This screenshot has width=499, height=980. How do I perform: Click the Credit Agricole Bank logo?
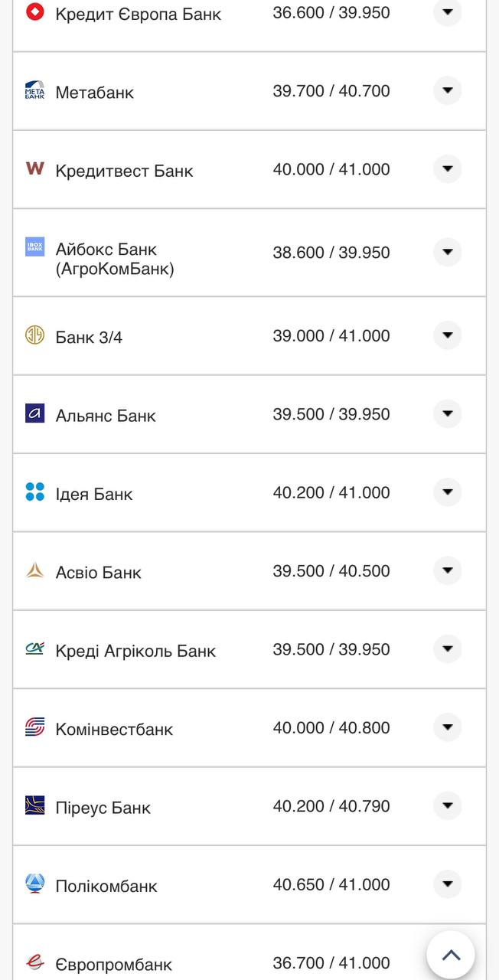(x=34, y=648)
